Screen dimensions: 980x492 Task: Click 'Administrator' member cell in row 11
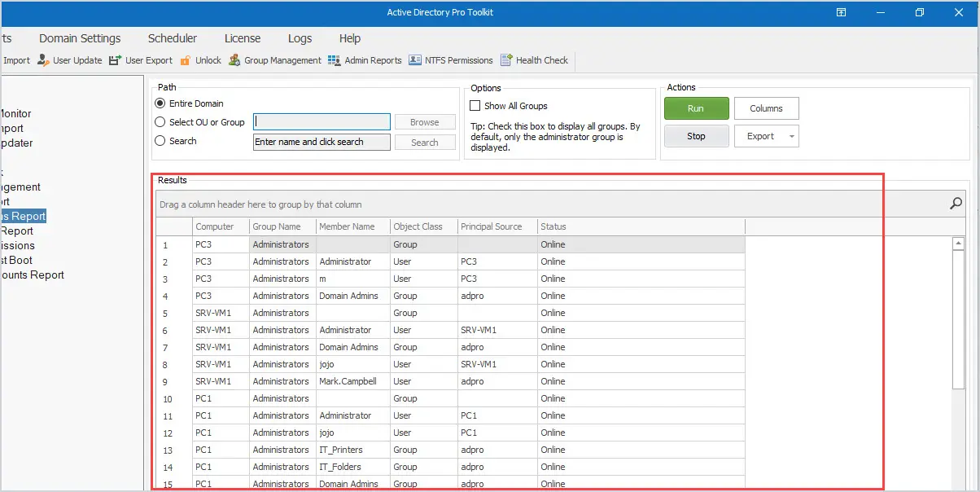[x=352, y=415]
